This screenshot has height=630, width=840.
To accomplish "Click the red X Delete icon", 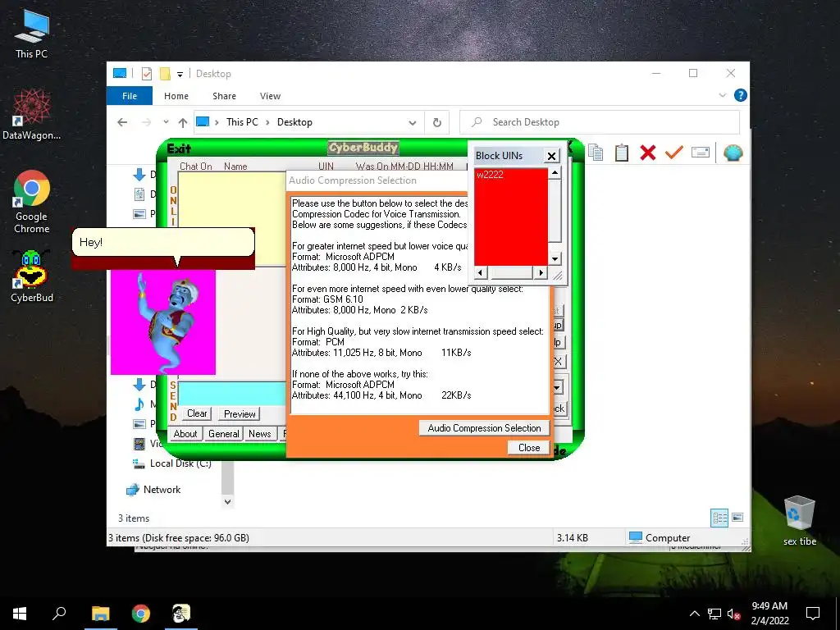I will click(x=648, y=153).
